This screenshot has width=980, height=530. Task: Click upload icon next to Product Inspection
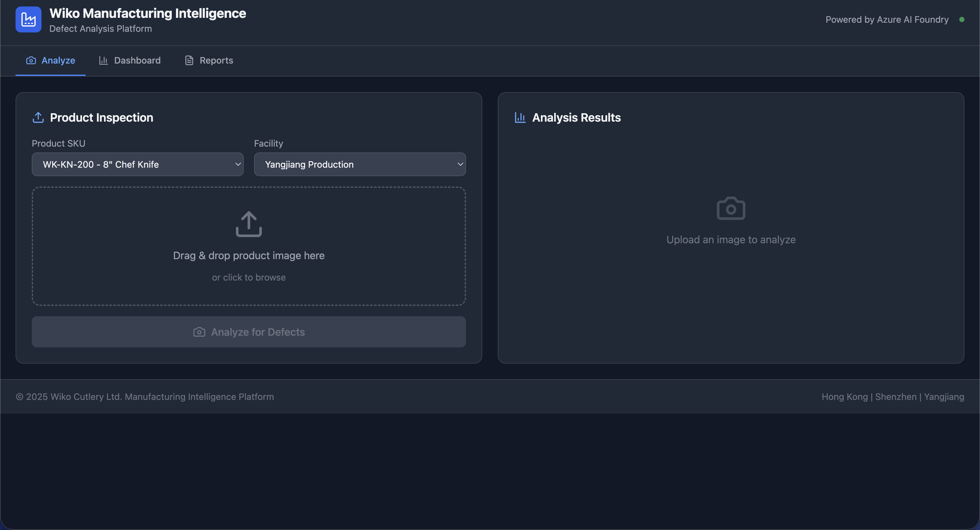tap(38, 118)
